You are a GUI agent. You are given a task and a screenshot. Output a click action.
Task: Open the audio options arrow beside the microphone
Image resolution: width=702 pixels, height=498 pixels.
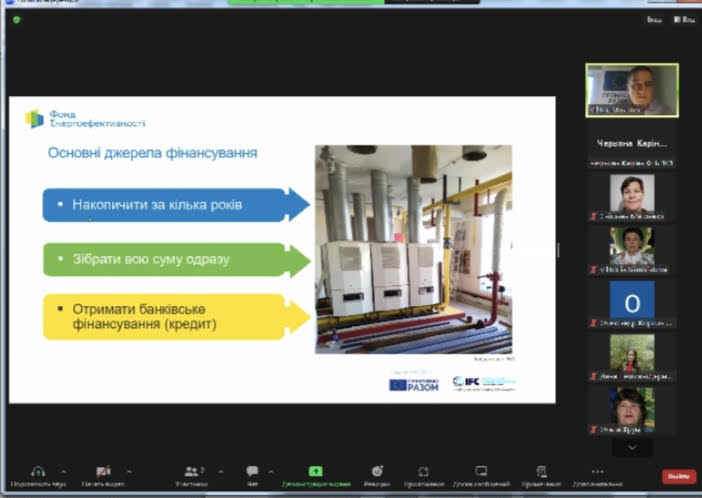click(64, 471)
